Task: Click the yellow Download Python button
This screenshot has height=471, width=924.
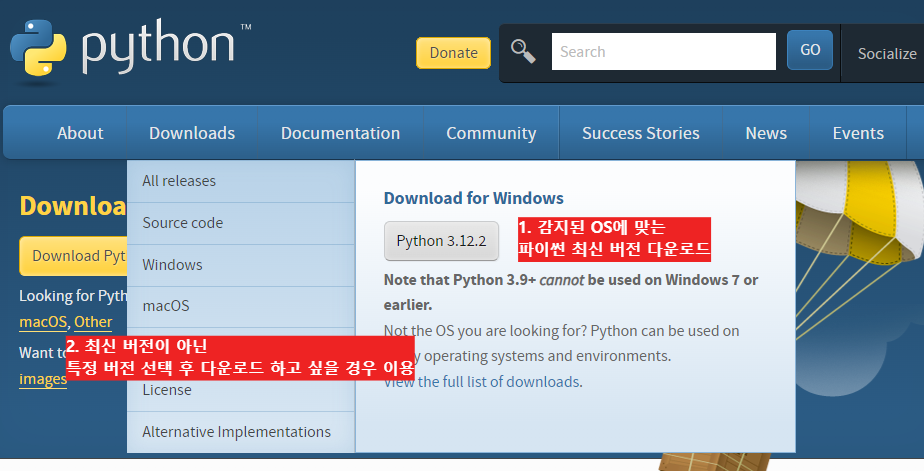Action: 73,256
